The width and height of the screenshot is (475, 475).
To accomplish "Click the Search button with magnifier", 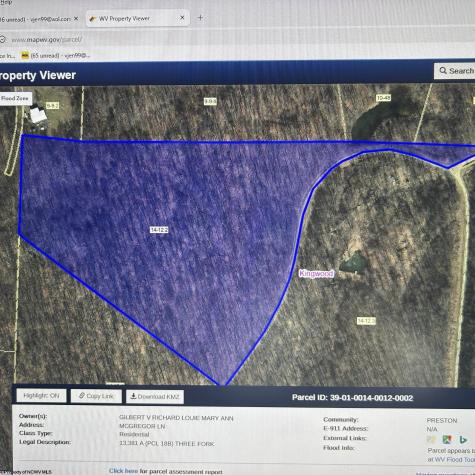I will (455, 71).
